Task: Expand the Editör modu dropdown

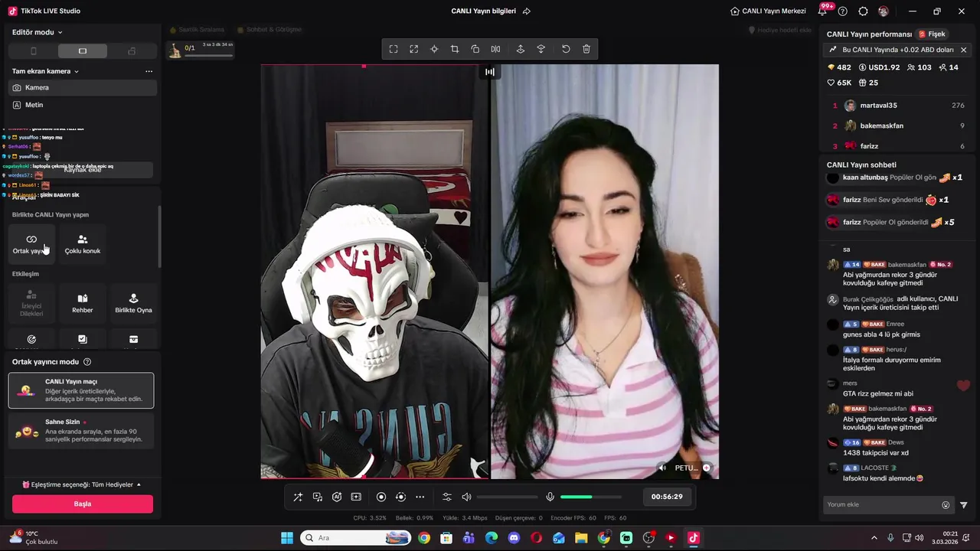Action: [x=38, y=32]
